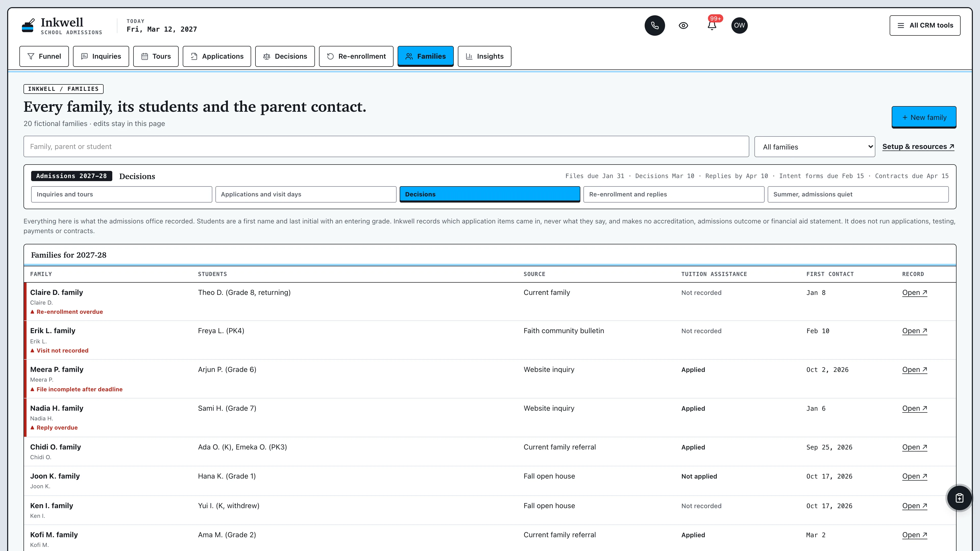Open All CRM tools menu
This screenshot has width=980, height=551.
pos(925,26)
